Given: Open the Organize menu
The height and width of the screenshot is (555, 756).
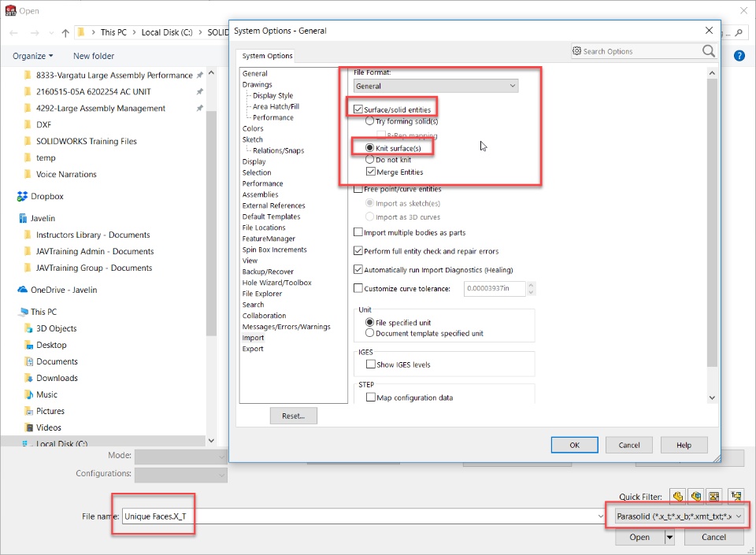Looking at the screenshot, I should 33,56.
